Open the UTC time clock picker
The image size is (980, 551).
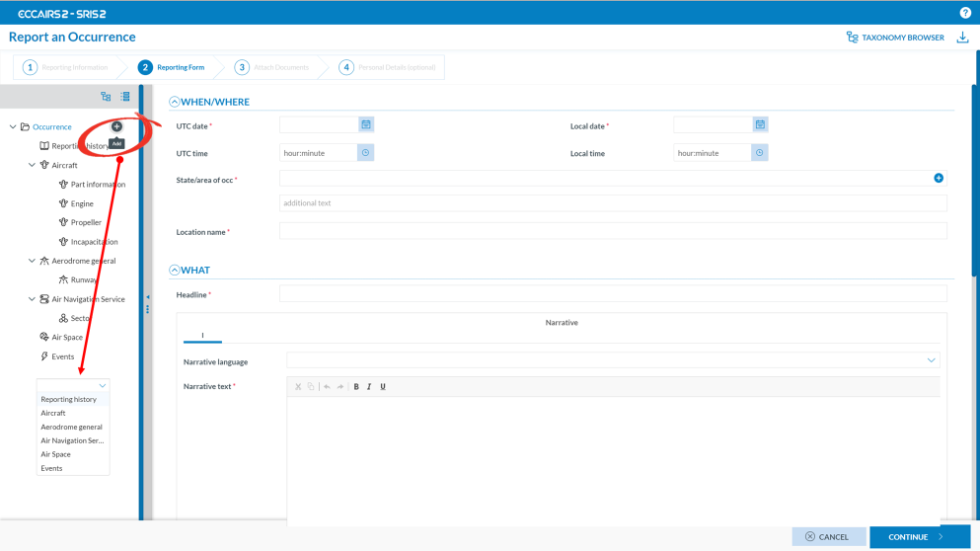coord(365,153)
